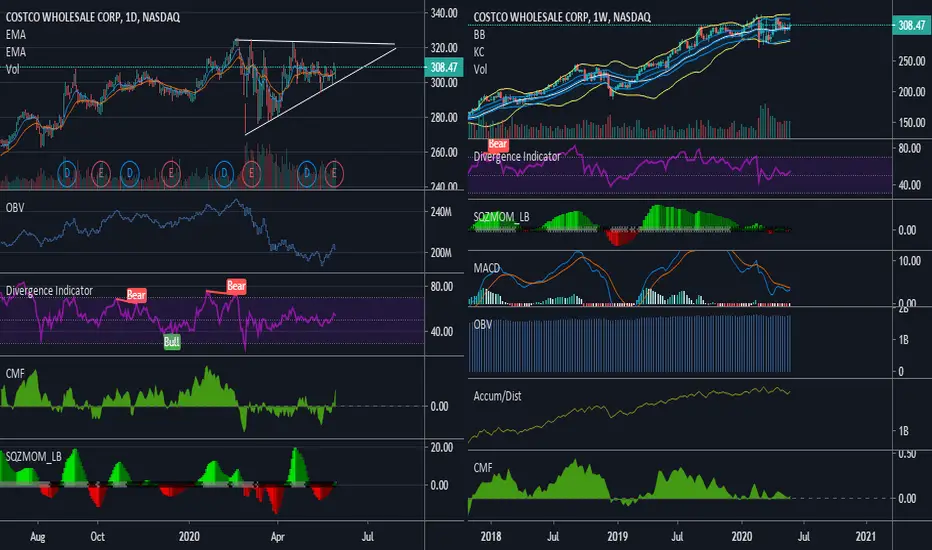Click the 308.47 price tag on daily chart
Screen dimensions: 932x550
444,67
